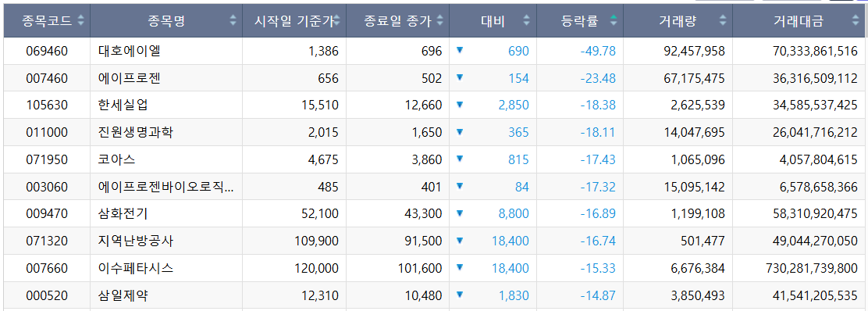Click the down-triangle icon in the 삼일제약 row
This screenshot has width=868, height=311.
coord(460,295)
